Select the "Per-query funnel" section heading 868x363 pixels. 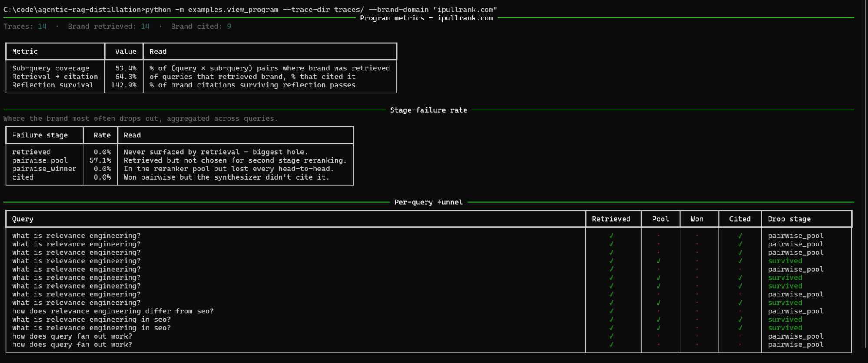429,202
